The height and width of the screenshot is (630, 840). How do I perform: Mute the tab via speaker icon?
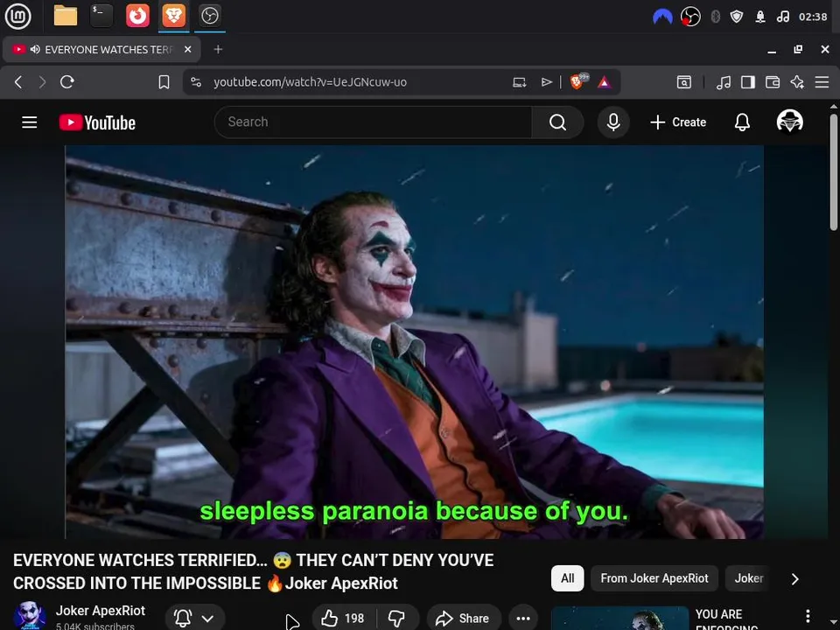(x=35, y=49)
